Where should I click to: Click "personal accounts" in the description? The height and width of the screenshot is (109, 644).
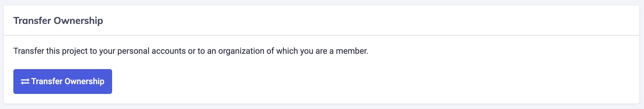tap(151, 51)
